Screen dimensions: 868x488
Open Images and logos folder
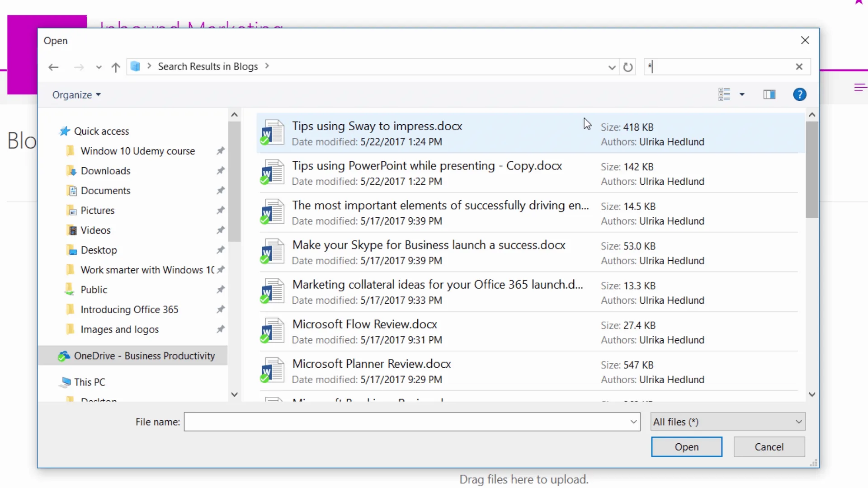(x=119, y=329)
